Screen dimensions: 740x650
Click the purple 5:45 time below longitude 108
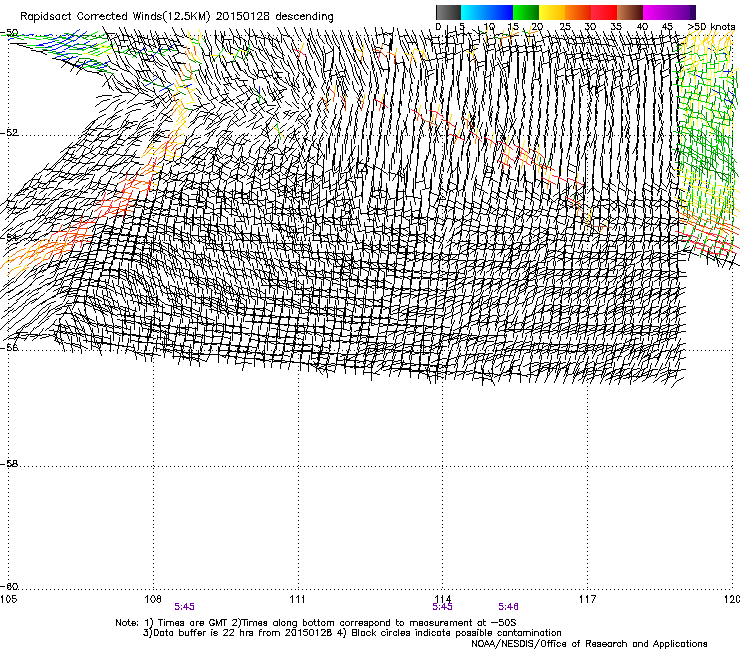(185, 607)
